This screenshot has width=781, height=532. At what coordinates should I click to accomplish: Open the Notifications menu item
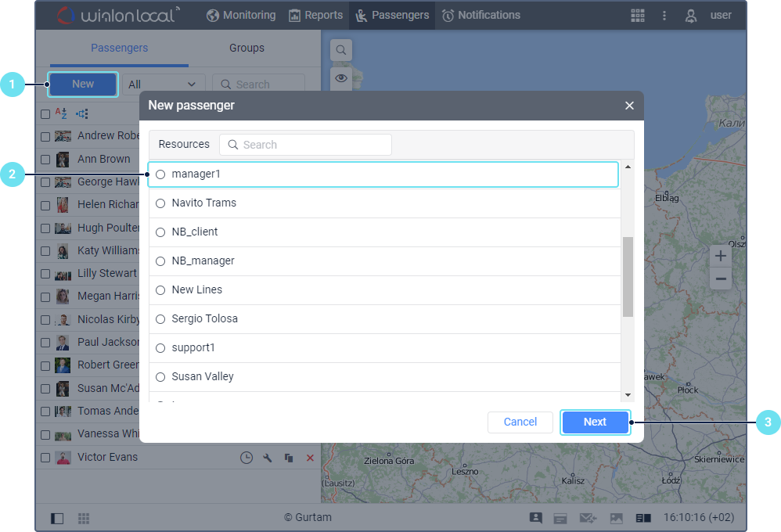pos(480,15)
